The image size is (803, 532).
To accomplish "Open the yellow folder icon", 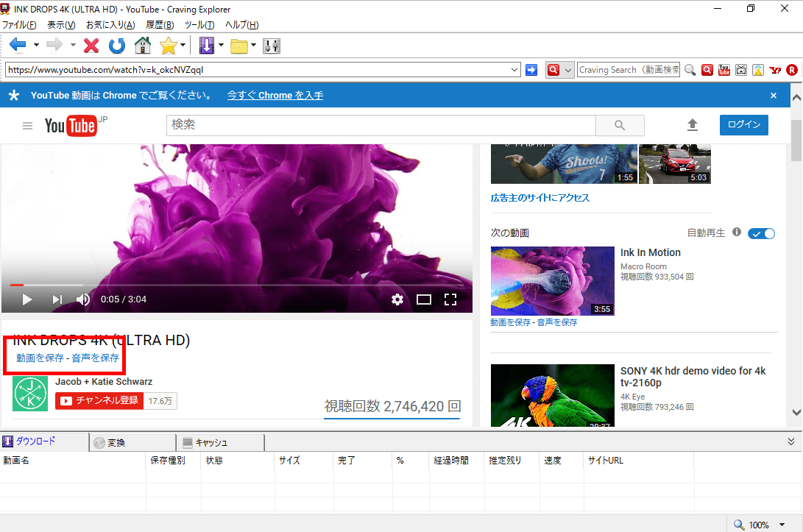I will click(238, 46).
